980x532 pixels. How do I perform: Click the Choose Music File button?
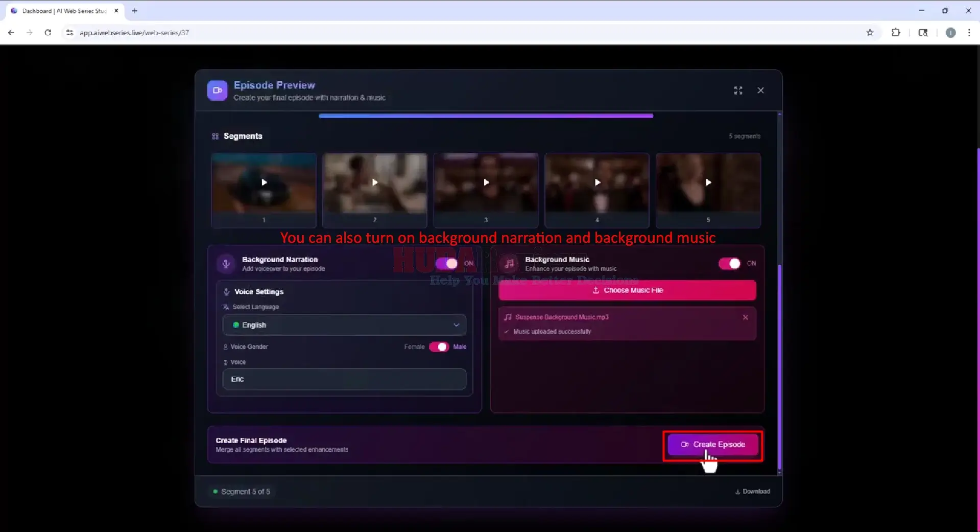[x=627, y=290]
